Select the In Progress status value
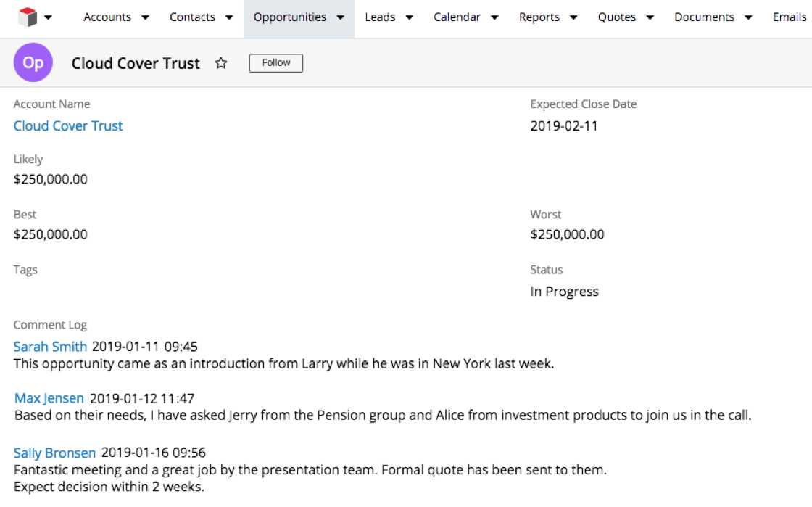 tap(564, 292)
